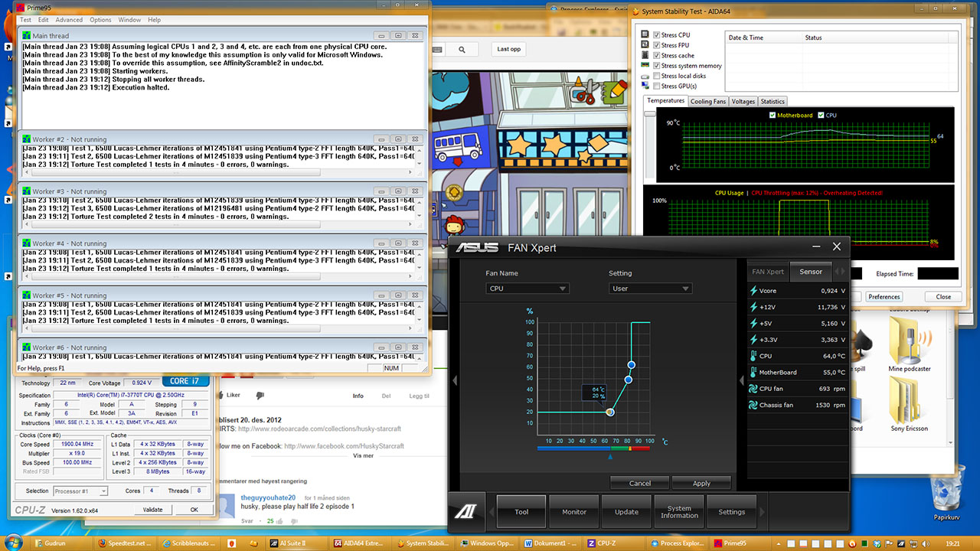The image size is (980, 551).
Task: Toggle CPU temperature graph checkbox
Action: point(821,116)
